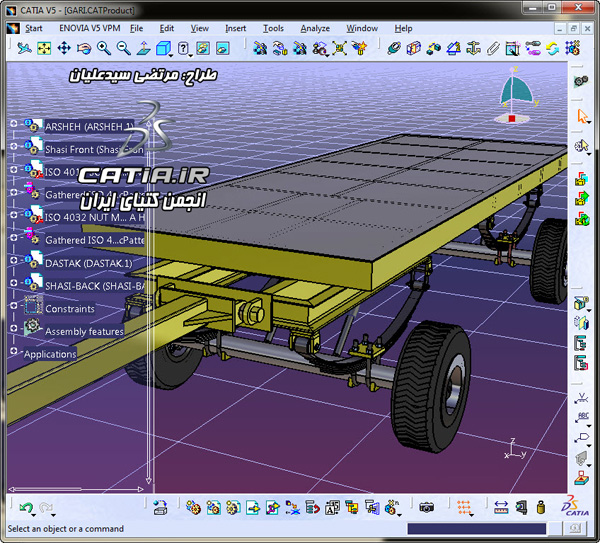
Task: Click the Isometric View cube icon
Action: pos(163,49)
